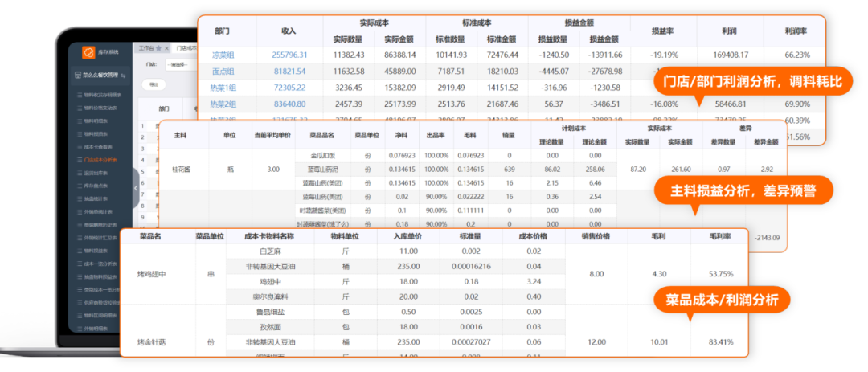The image size is (868, 372).
Task: Click list icon beside 外销单统计表
Action: click(x=79, y=211)
